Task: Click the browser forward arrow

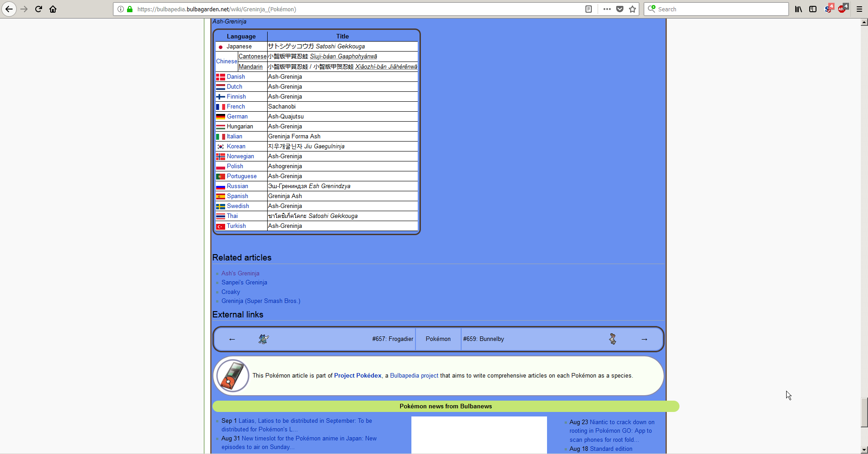Action: pos(24,9)
